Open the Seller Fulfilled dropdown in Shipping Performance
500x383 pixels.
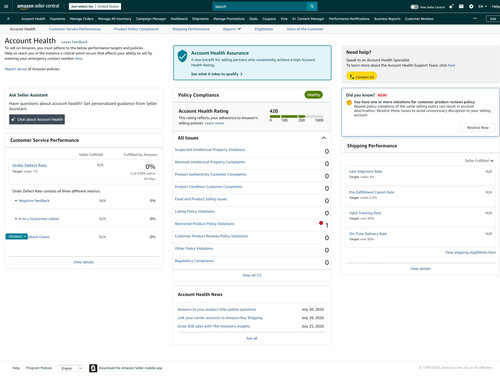point(479,161)
